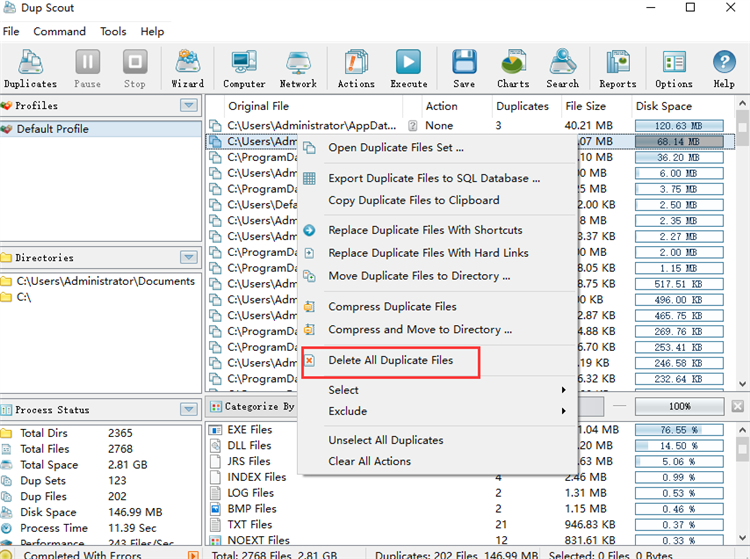The width and height of the screenshot is (750, 559).
Task: Choose Delete All Duplicate Files
Action: (x=391, y=360)
